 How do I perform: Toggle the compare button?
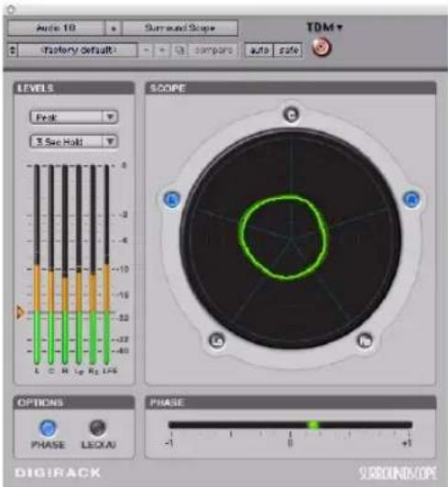click(213, 50)
